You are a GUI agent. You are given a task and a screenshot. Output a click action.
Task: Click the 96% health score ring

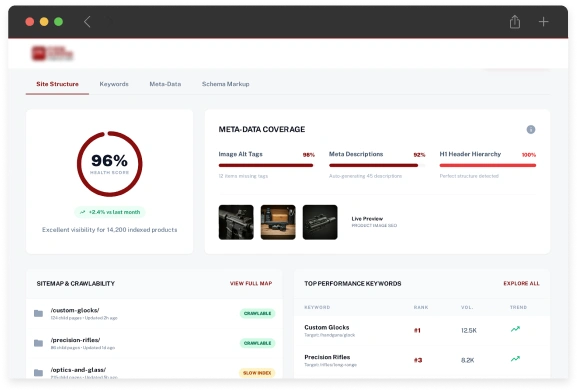(x=110, y=164)
